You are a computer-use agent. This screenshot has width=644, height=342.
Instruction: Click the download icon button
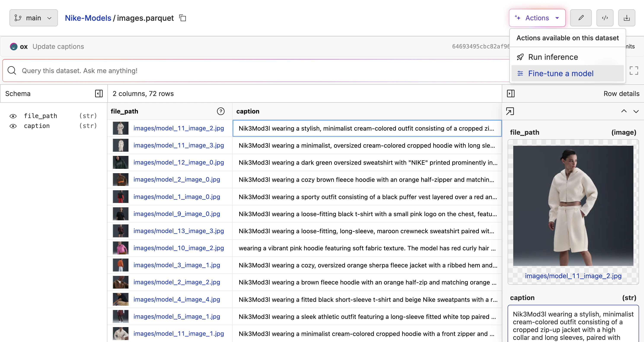click(626, 18)
